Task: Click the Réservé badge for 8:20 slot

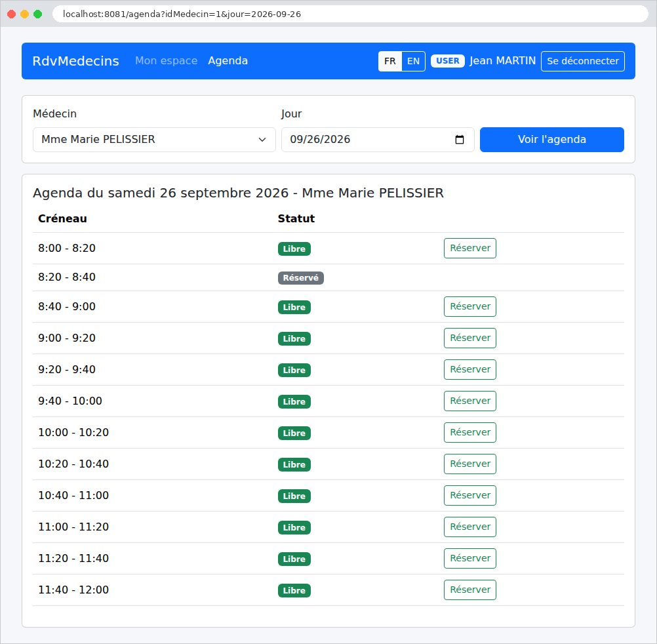Action: pyautogui.click(x=300, y=278)
